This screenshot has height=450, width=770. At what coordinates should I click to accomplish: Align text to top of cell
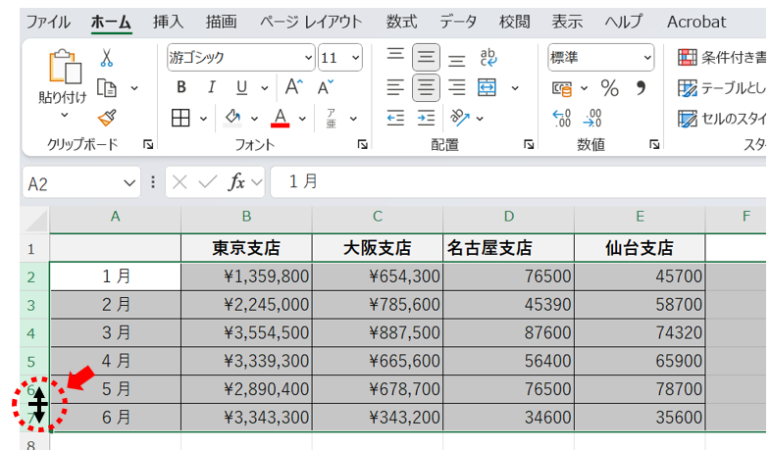coord(395,55)
